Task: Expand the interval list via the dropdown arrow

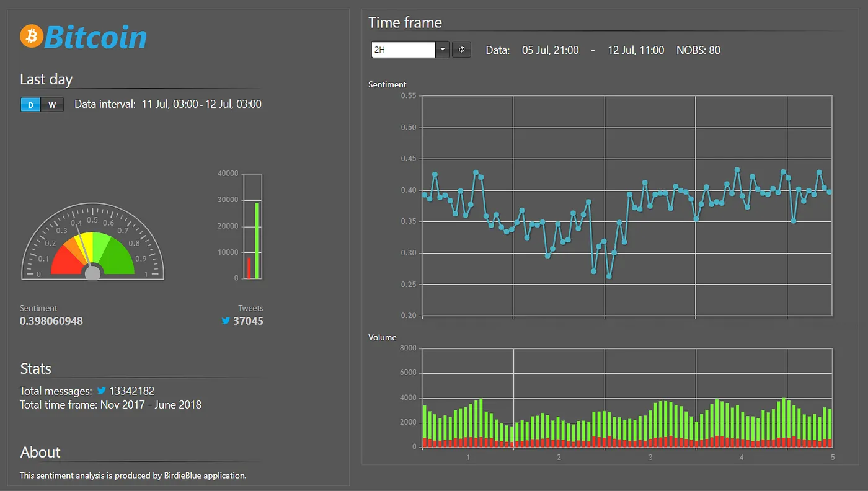Action: tap(442, 50)
